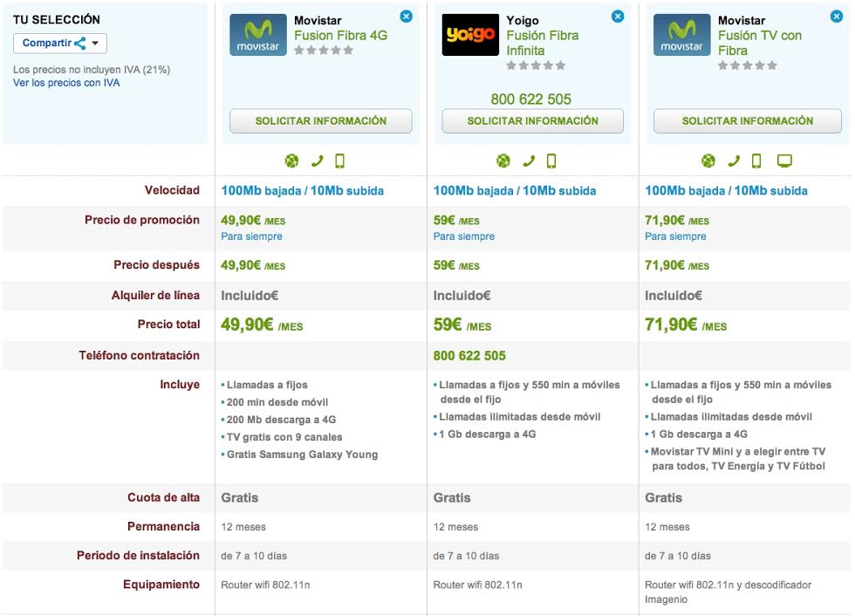Open the Compartir share dropdown
Screen dimensions: 855x616
(x=60, y=43)
